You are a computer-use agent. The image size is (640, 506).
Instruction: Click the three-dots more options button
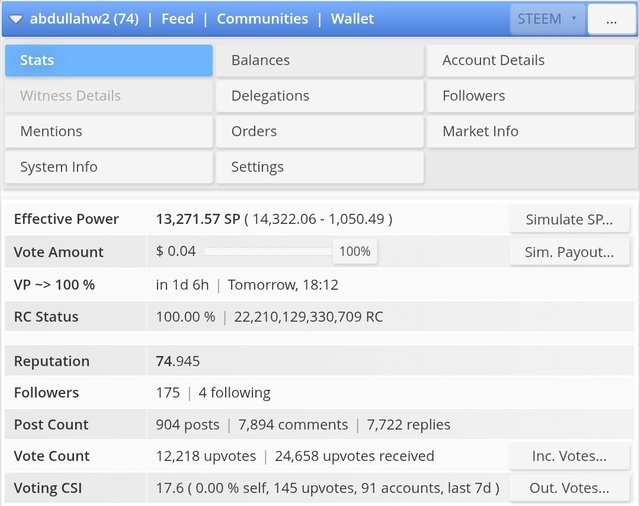pyautogui.click(x=610, y=19)
